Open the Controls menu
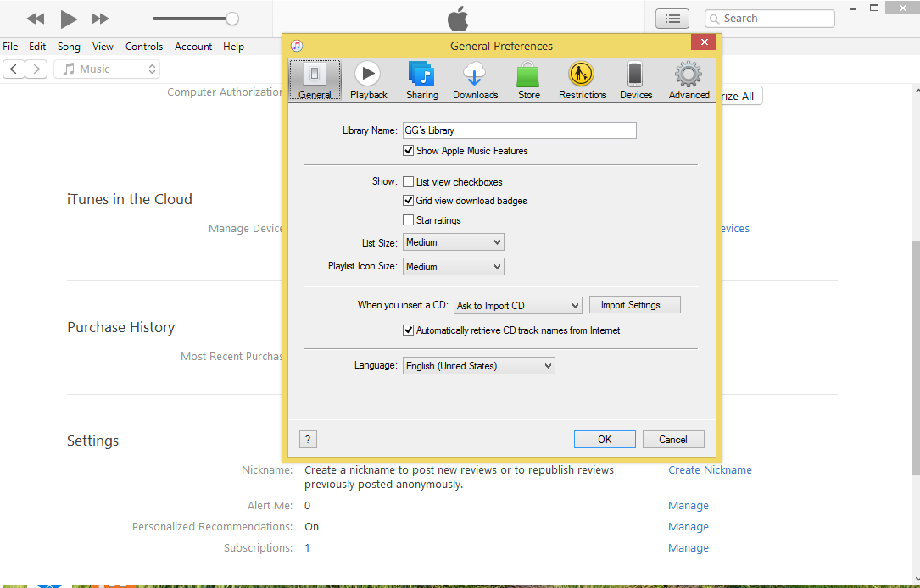 tap(144, 47)
